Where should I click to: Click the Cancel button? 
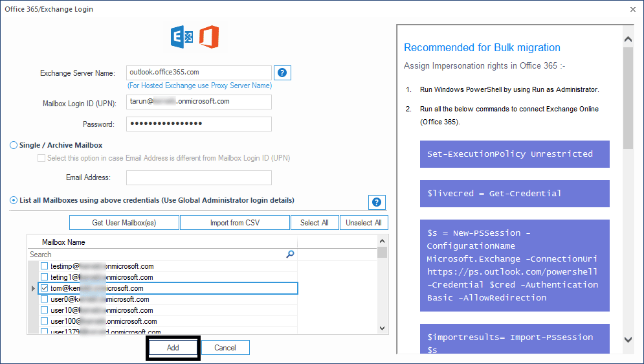click(x=225, y=348)
